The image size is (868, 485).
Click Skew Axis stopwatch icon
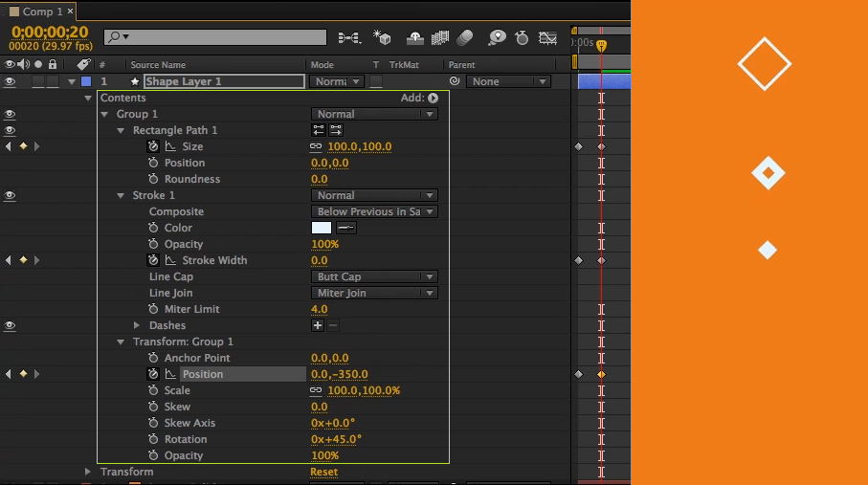[x=153, y=423]
